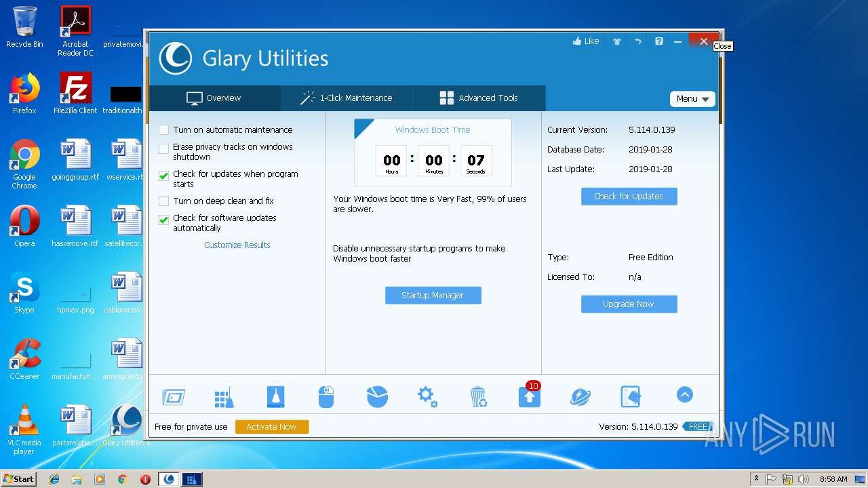Uncheck Check for updates when program starts

pyautogui.click(x=163, y=176)
